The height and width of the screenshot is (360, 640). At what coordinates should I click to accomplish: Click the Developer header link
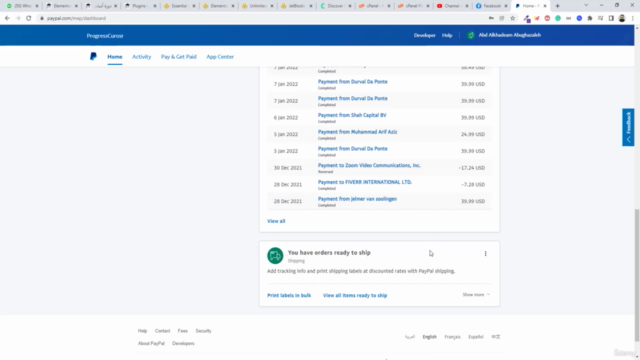pyautogui.click(x=424, y=36)
